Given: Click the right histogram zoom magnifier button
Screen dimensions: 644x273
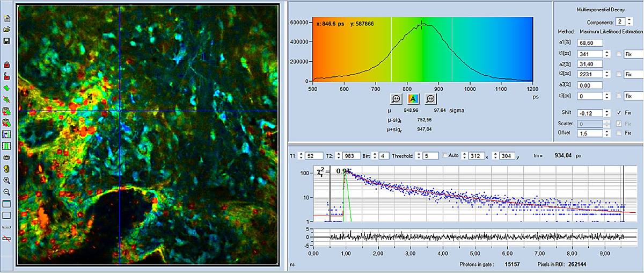Looking at the screenshot, I should click(430, 99).
